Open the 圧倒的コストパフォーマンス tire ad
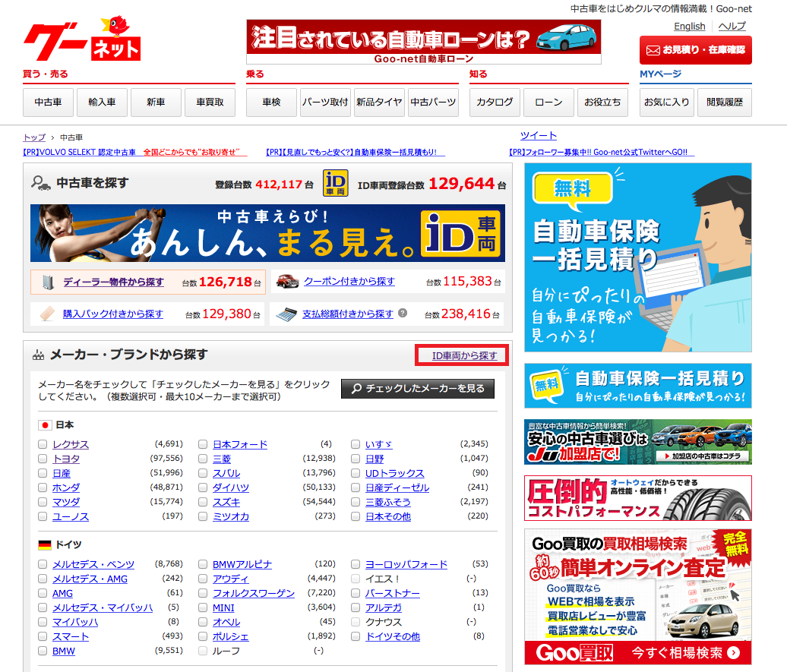The height and width of the screenshot is (672, 787). [x=638, y=498]
